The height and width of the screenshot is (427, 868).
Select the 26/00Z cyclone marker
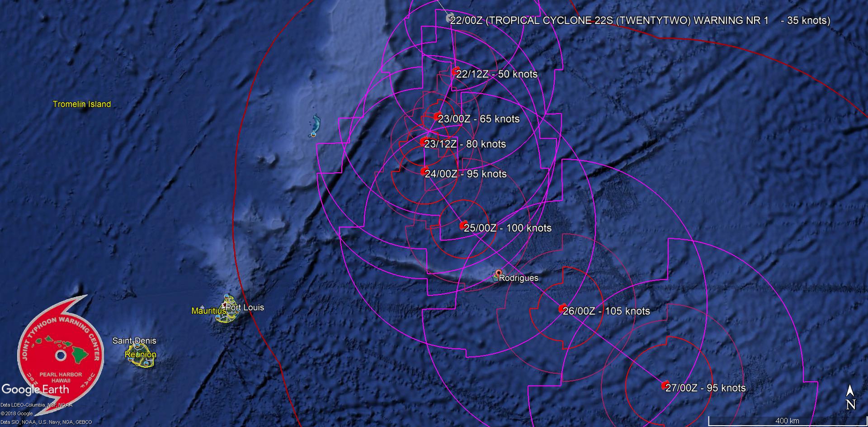tap(562, 308)
